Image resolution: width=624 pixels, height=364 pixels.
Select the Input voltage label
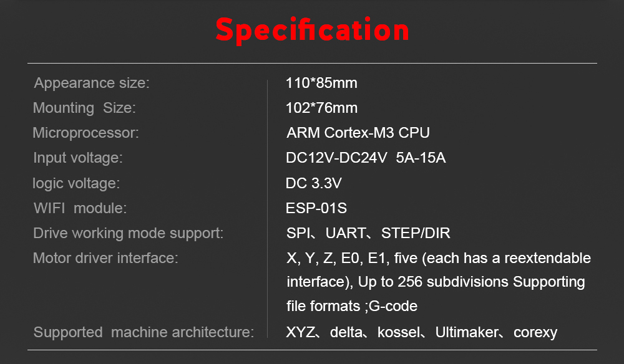(x=78, y=158)
